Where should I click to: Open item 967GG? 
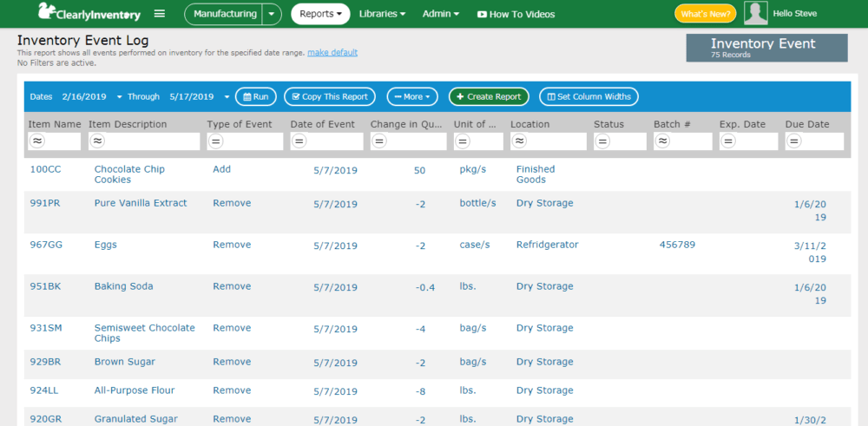click(x=46, y=245)
